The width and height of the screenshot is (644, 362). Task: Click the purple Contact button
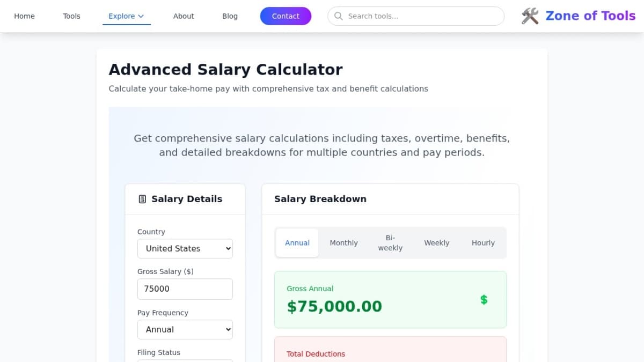286,16
